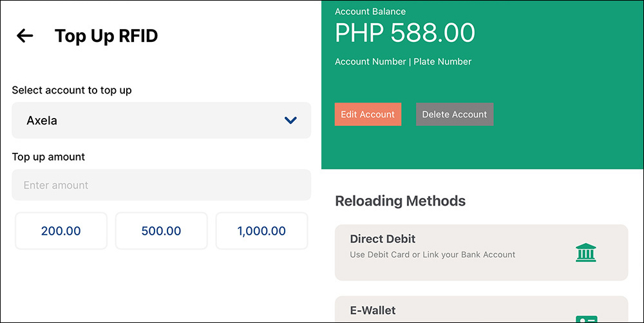Click the Top up amount label

[48, 157]
